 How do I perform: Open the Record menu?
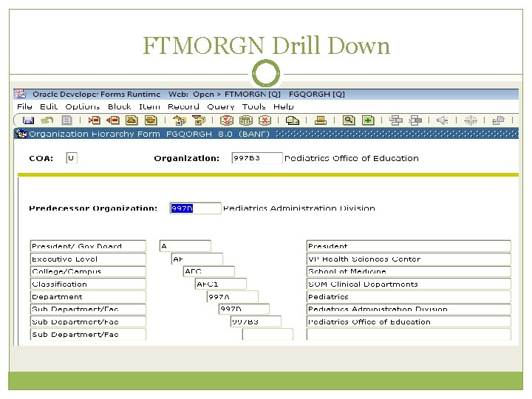(x=183, y=106)
